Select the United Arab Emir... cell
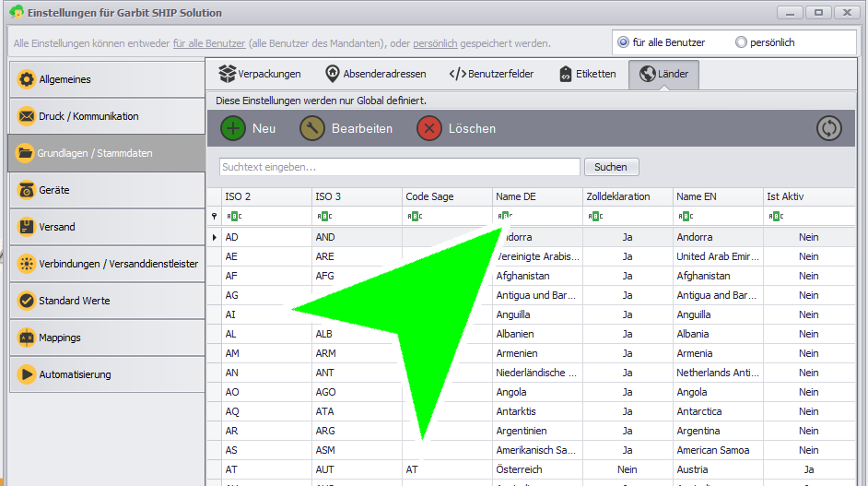This screenshot has height=486, width=868. click(x=718, y=256)
